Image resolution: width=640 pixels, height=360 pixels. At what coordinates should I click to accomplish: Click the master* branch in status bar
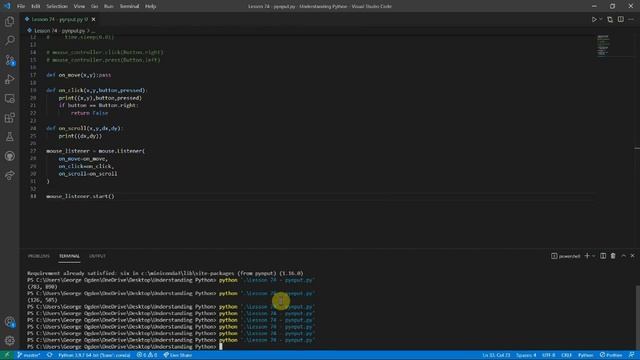pyautogui.click(x=29, y=355)
